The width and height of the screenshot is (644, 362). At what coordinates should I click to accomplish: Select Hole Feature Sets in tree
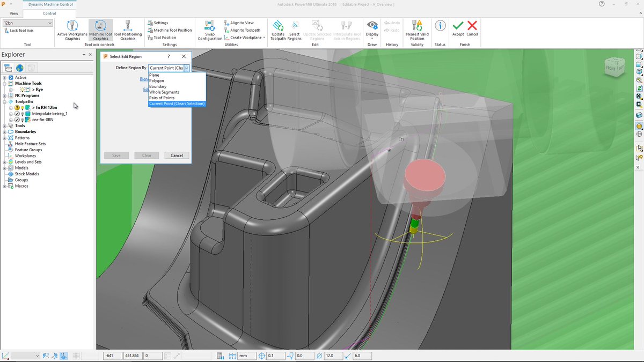pyautogui.click(x=30, y=144)
